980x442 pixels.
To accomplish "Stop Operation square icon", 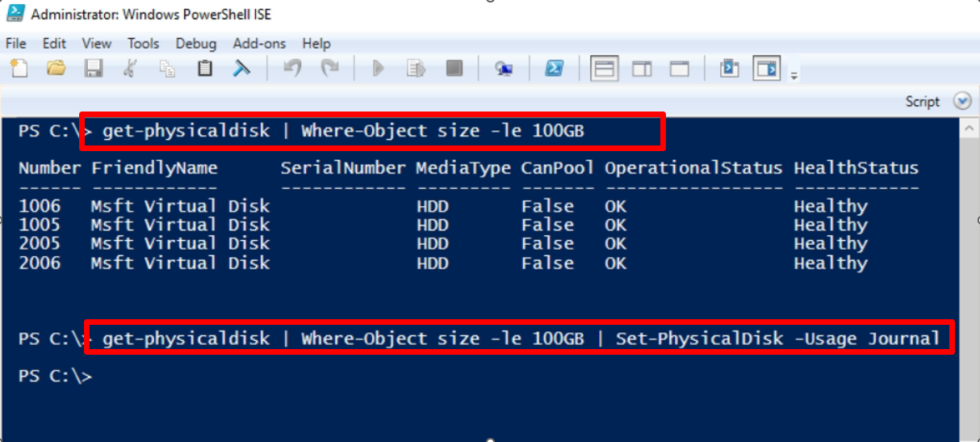I will (454, 69).
